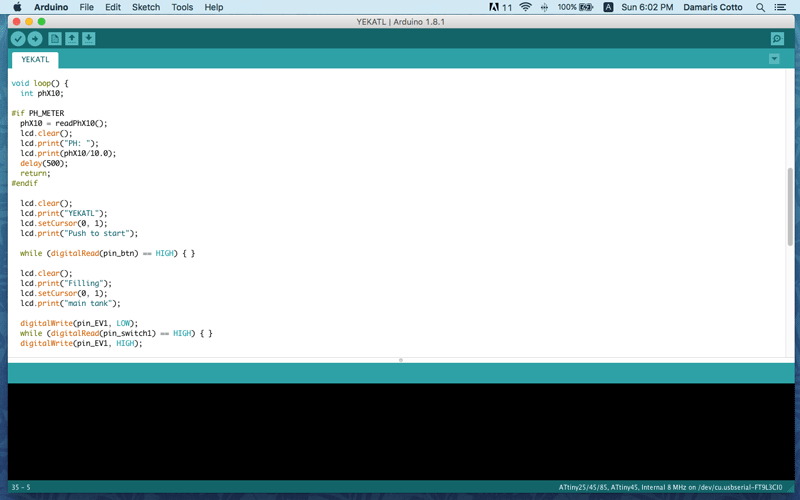Click the 'while (digitalRead(pin_btn)' line

tap(107, 253)
